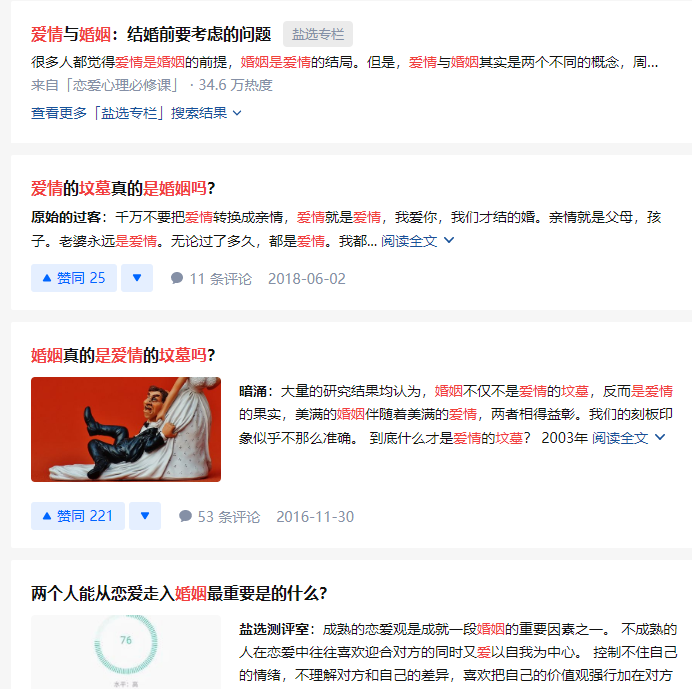Click the date 2018-06-02

pos(307,279)
